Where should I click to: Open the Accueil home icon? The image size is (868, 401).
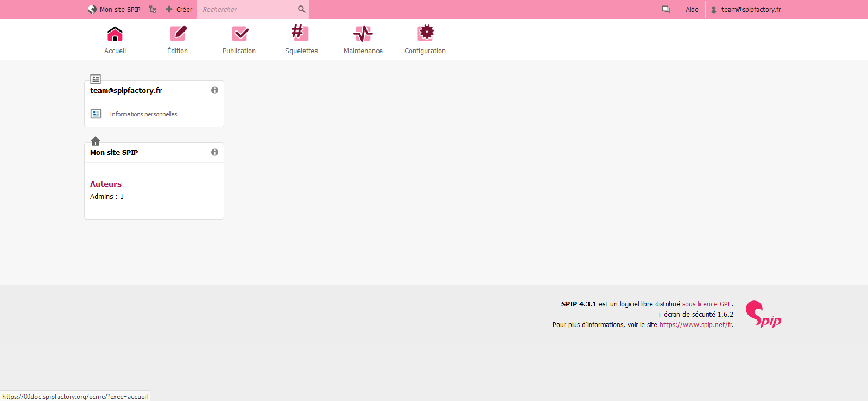coord(115,34)
